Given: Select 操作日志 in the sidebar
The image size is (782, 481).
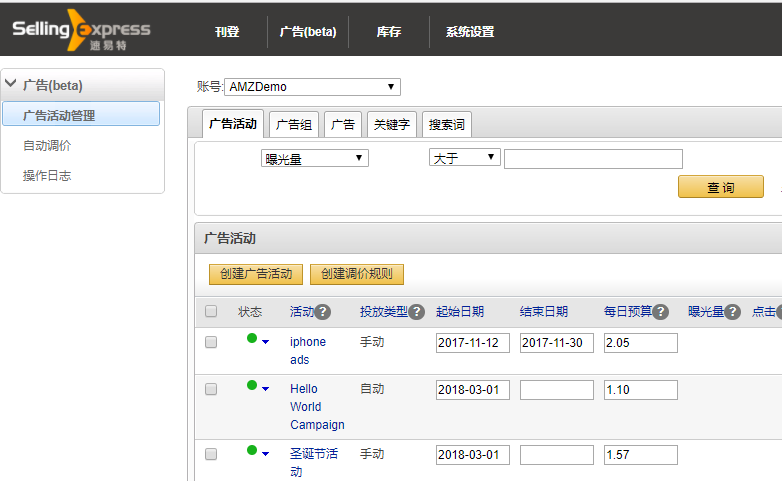Looking at the screenshot, I should pos(47,176).
